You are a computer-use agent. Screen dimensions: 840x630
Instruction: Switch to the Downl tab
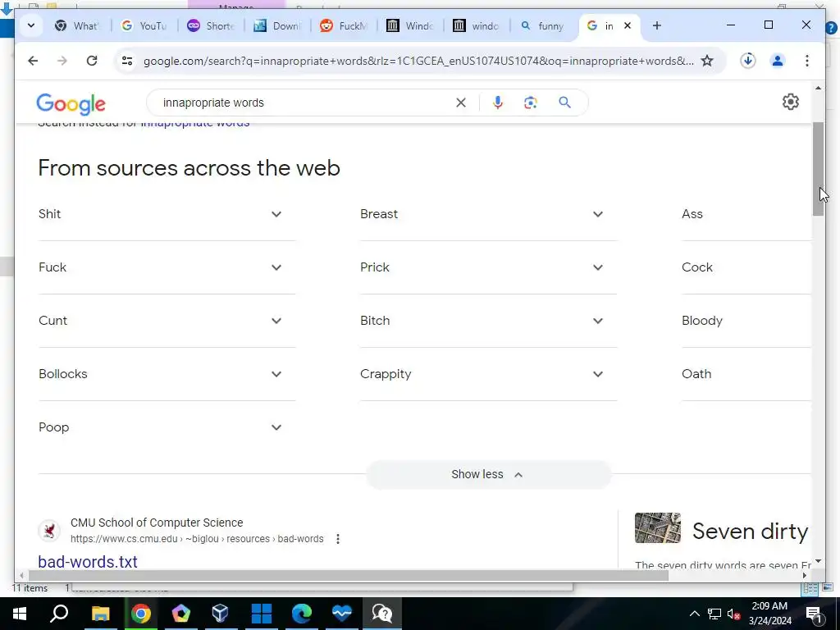click(277, 25)
